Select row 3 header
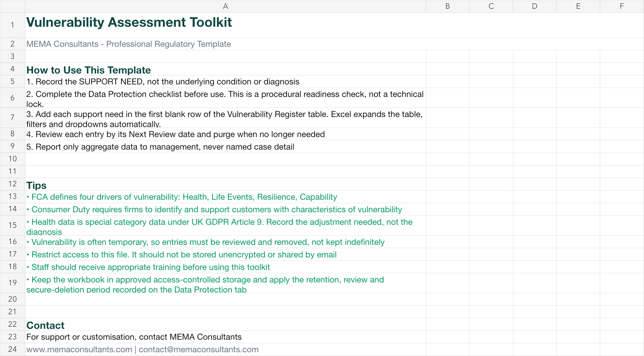Image resolution: width=644 pixels, height=356 pixels. click(13, 56)
